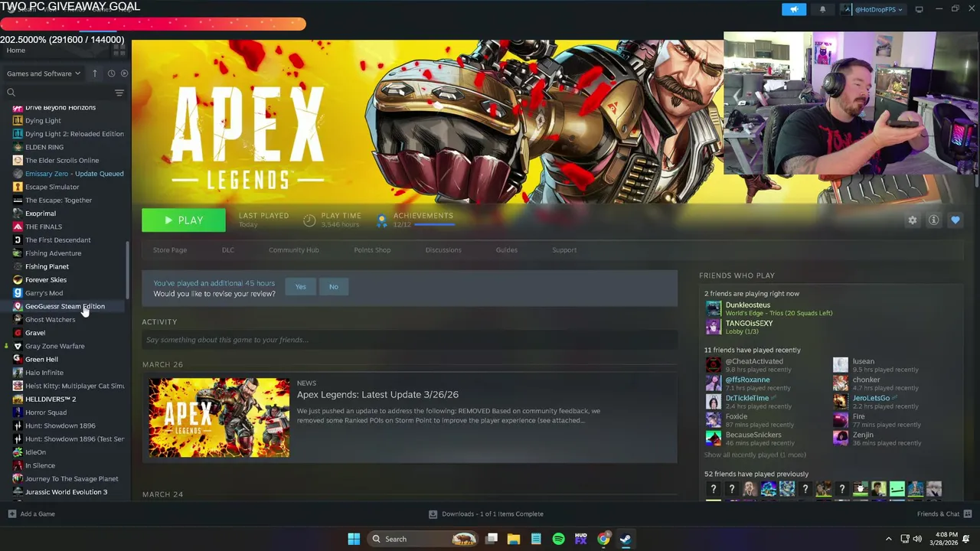
Task: Open the Community Hub tab
Action: [x=294, y=250]
